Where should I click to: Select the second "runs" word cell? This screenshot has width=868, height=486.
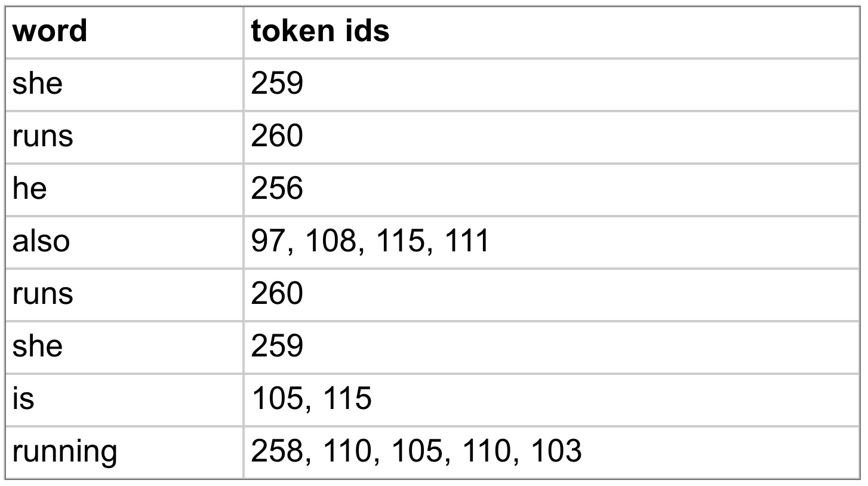[42, 294]
